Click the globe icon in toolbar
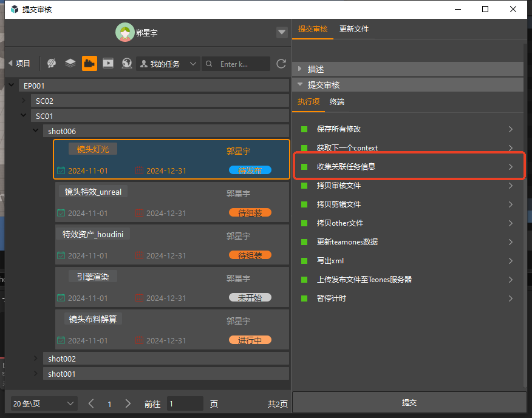Viewport: 532px width, 418px height. pos(126,63)
